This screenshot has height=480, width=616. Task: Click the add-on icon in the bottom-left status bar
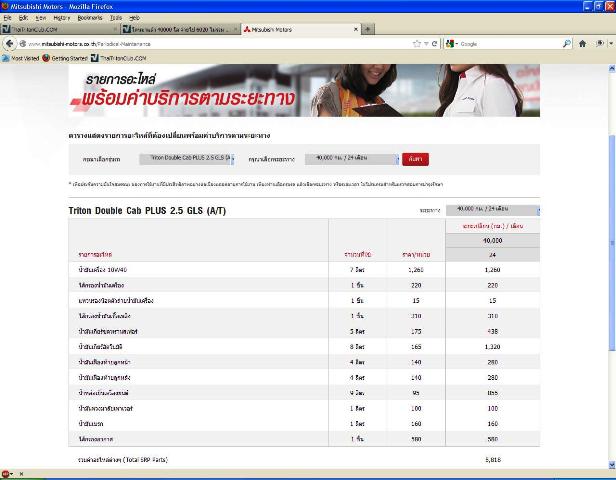7,473
